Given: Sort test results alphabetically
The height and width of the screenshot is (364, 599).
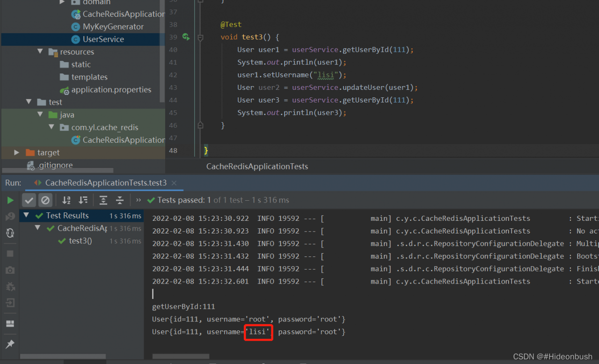Looking at the screenshot, I should click(66, 200).
